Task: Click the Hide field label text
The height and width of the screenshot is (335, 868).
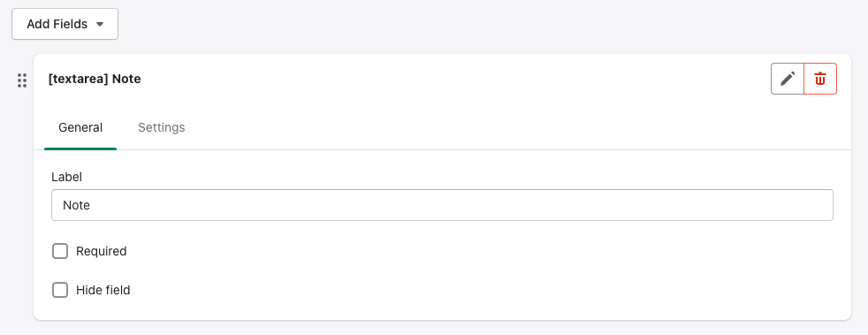Action: tap(103, 290)
